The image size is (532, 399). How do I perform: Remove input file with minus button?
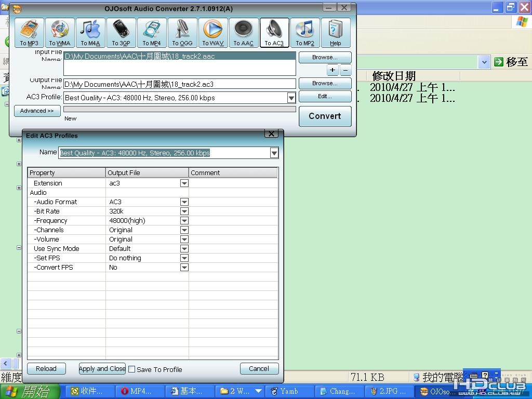[345, 70]
